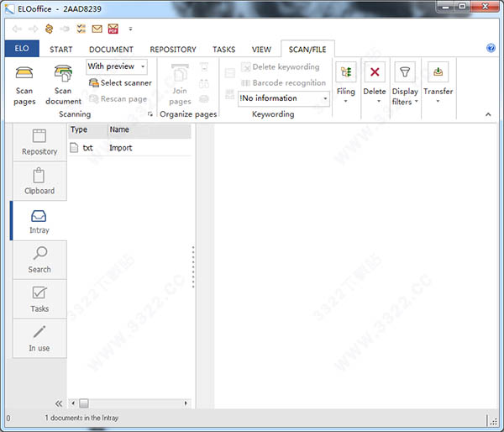Open the ELO application menu
504x432 pixels.
[x=22, y=49]
